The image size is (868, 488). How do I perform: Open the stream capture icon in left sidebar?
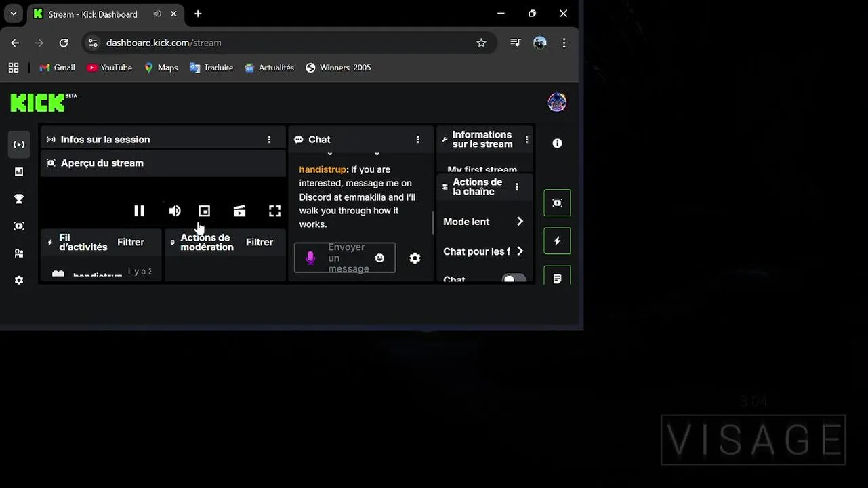(x=19, y=226)
